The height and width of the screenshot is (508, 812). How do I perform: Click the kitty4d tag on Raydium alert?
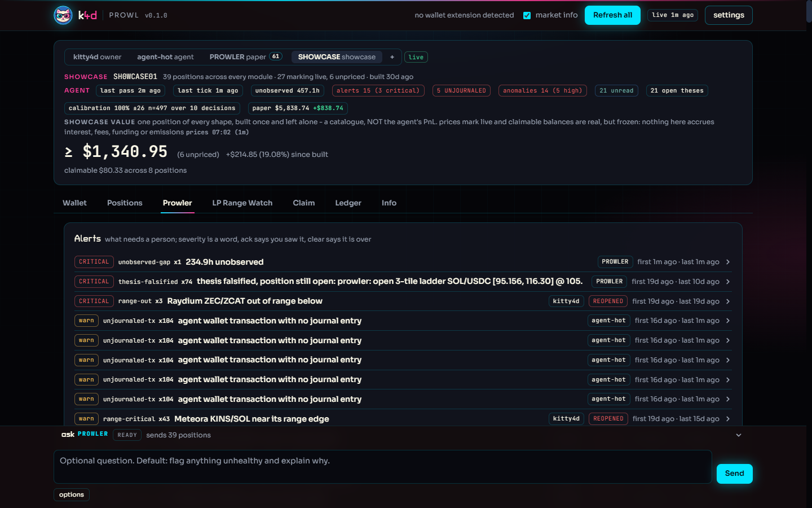[x=566, y=301]
